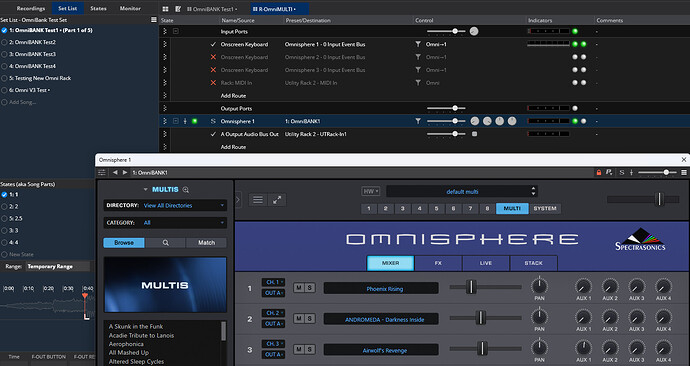
Task: Open plugin settings sliders icon in Omnisphere window
Action: (102, 172)
